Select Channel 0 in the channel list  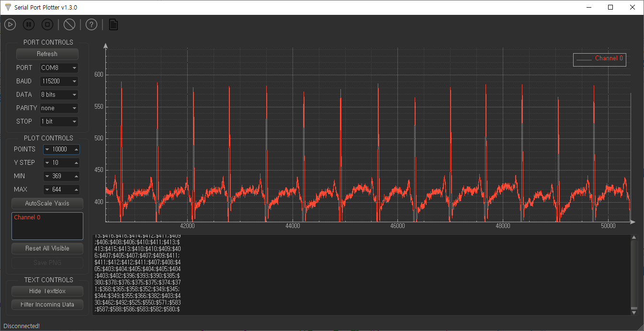point(27,217)
